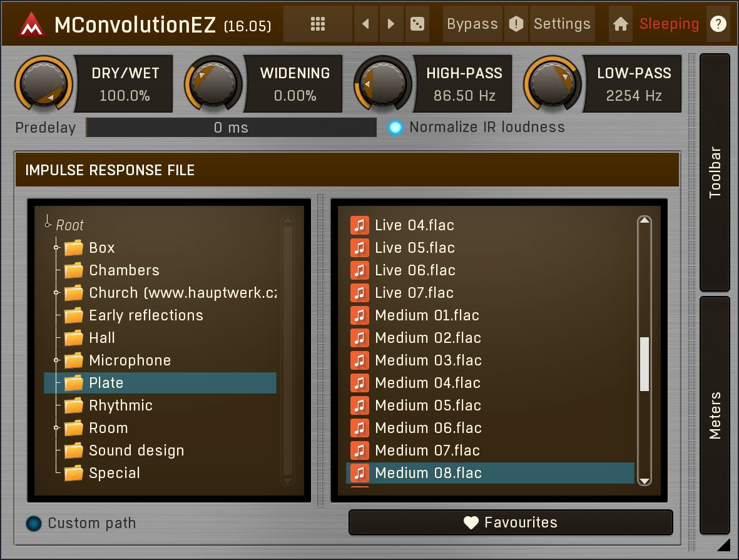
Task: Click the Low-Pass knob
Action: 553,84
